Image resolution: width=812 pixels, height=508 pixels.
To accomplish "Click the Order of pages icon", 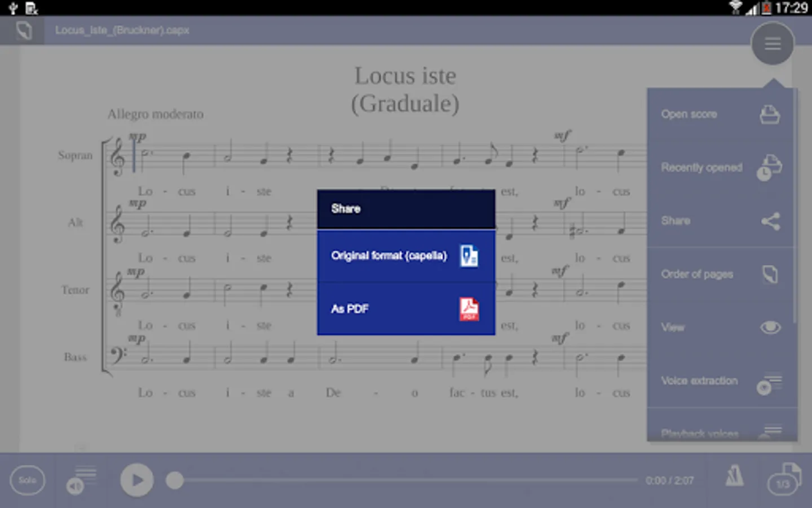I will (x=770, y=274).
